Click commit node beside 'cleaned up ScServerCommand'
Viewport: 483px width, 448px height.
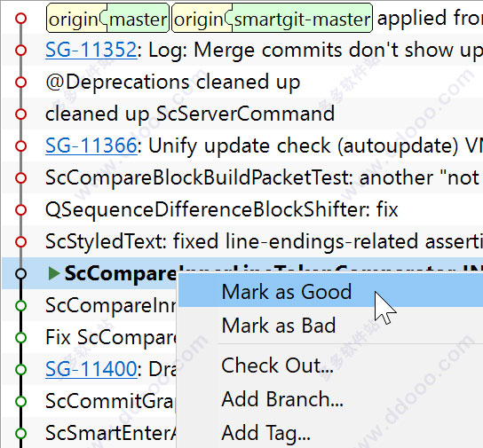21,114
